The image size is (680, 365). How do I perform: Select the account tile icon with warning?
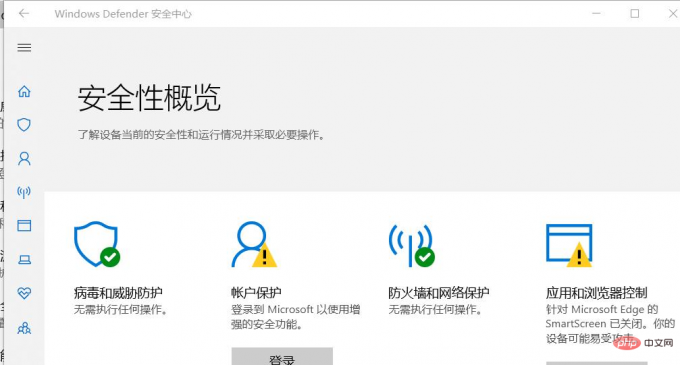254,244
